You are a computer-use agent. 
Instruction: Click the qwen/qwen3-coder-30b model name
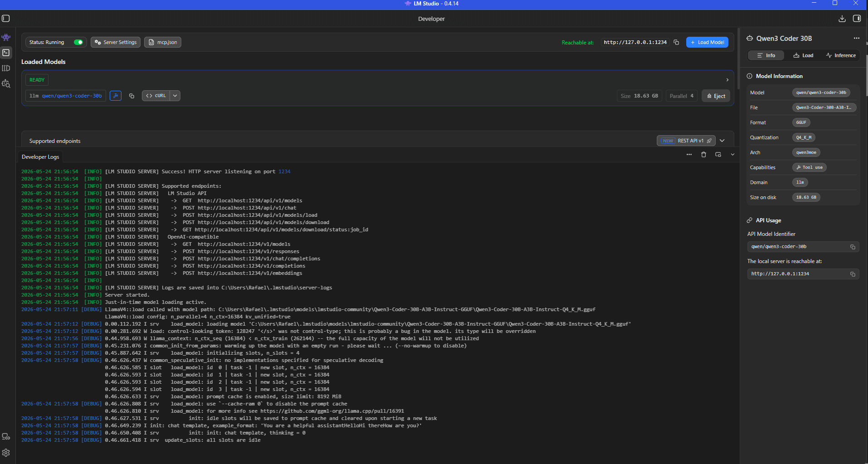point(72,96)
